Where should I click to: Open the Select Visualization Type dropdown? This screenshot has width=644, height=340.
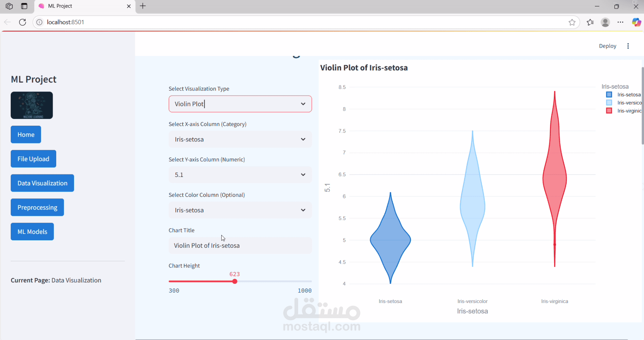pyautogui.click(x=240, y=104)
